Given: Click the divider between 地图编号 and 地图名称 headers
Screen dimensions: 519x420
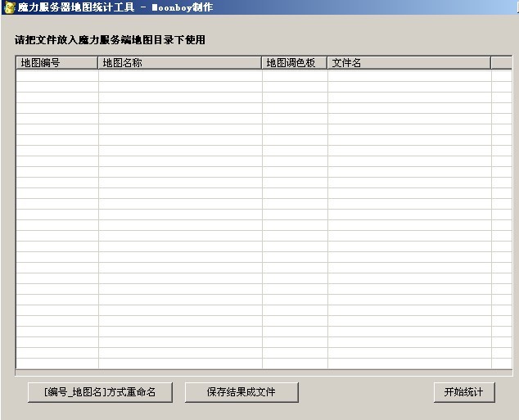Looking at the screenshot, I should [x=98, y=62].
